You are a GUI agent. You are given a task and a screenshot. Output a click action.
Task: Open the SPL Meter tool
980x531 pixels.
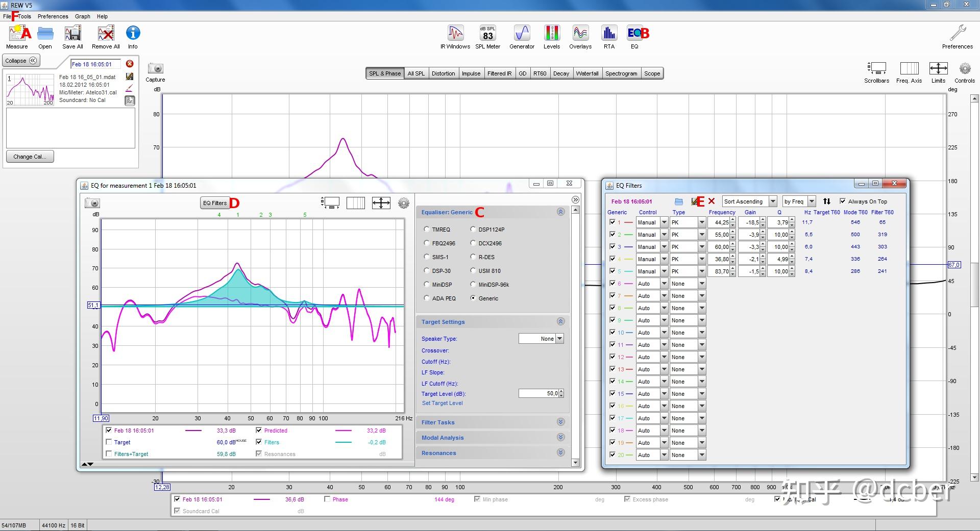pos(487,34)
